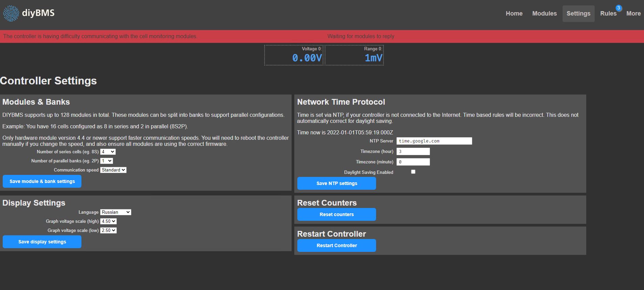Open the Modules menu item
The width and height of the screenshot is (644, 290).
click(x=544, y=14)
